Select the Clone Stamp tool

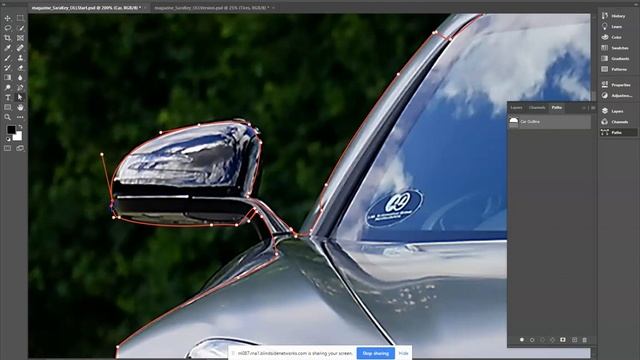click(x=20, y=58)
